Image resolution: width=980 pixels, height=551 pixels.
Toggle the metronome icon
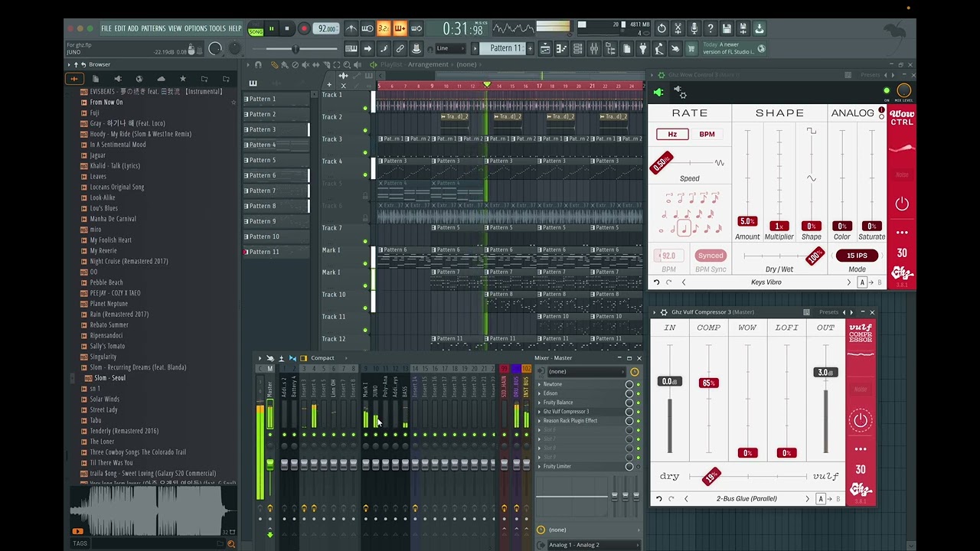pos(351,29)
